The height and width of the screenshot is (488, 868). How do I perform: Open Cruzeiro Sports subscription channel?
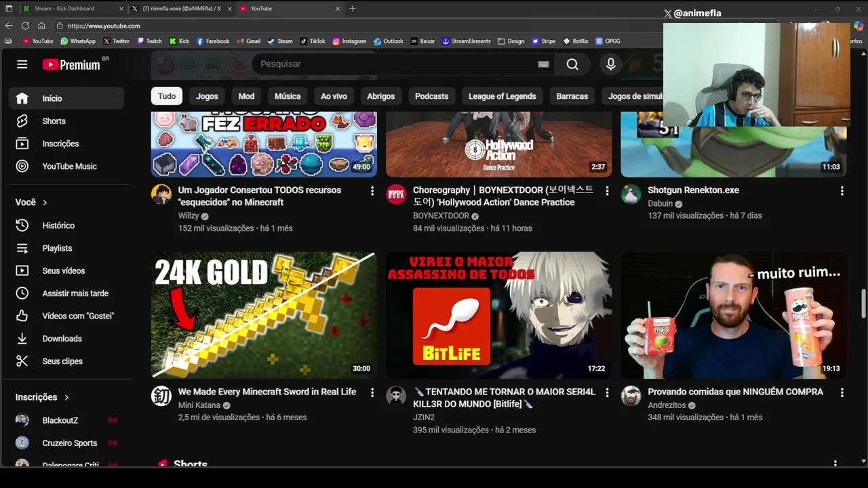pos(66,443)
